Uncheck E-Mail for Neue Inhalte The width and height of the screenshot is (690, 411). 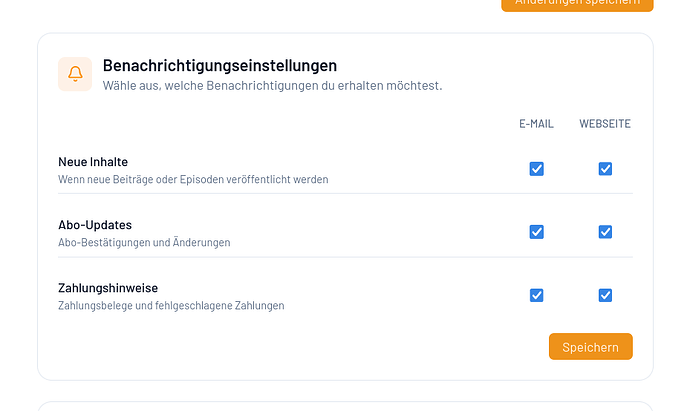(x=536, y=169)
